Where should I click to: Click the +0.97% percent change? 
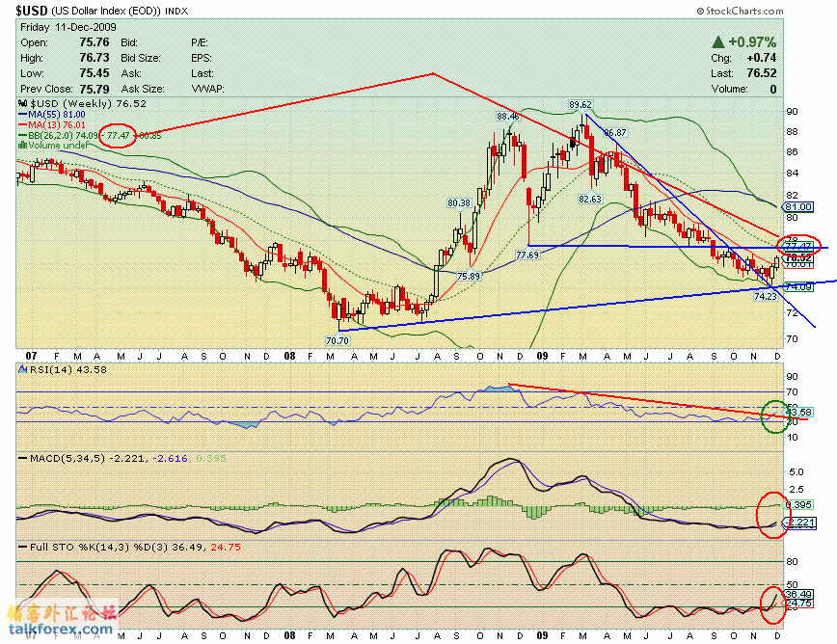[x=753, y=41]
